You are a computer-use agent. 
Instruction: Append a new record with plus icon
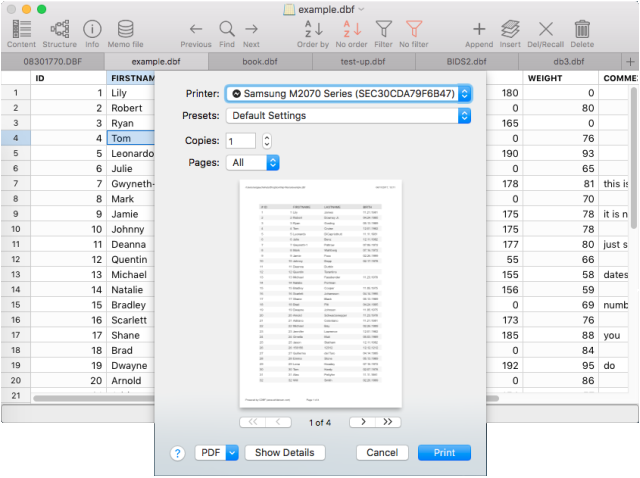(x=479, y=30)
